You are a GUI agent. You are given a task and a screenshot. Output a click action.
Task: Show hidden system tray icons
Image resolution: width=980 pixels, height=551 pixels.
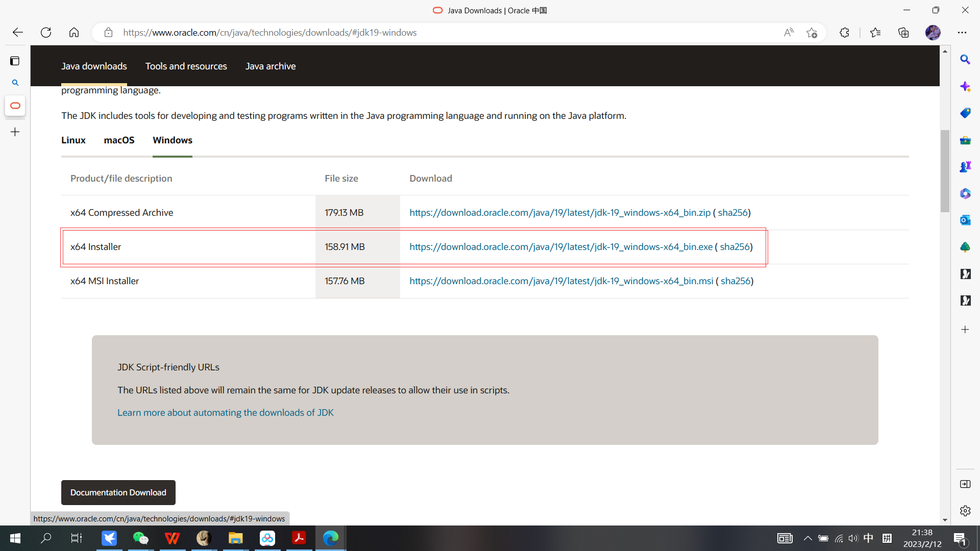[x=807, y=538]
